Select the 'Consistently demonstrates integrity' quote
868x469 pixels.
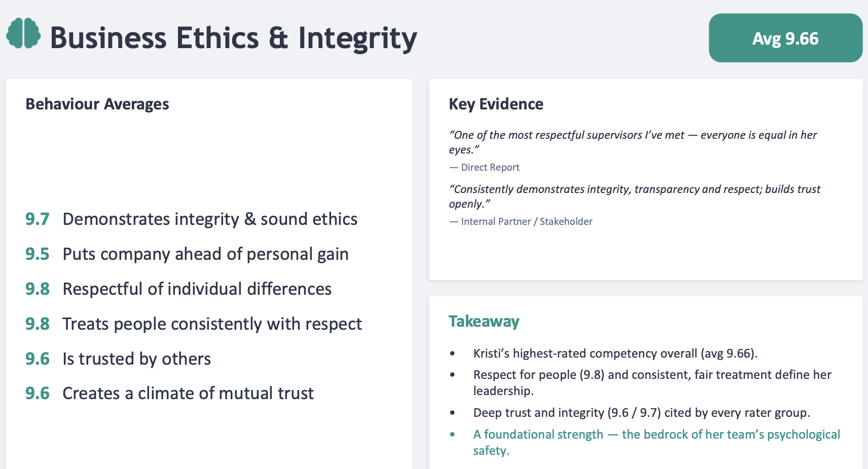[x=634, y=196]
